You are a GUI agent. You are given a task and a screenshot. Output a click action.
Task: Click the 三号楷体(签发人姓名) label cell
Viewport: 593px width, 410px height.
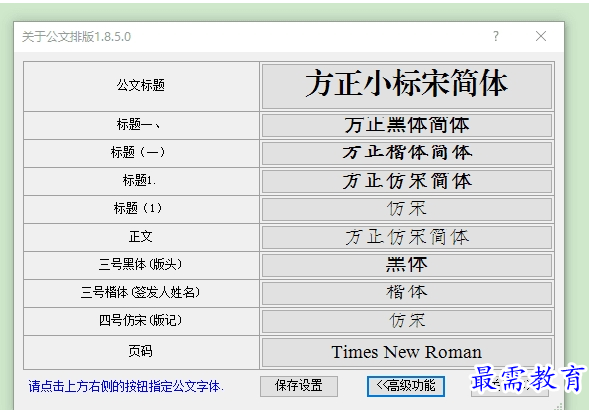141,293
